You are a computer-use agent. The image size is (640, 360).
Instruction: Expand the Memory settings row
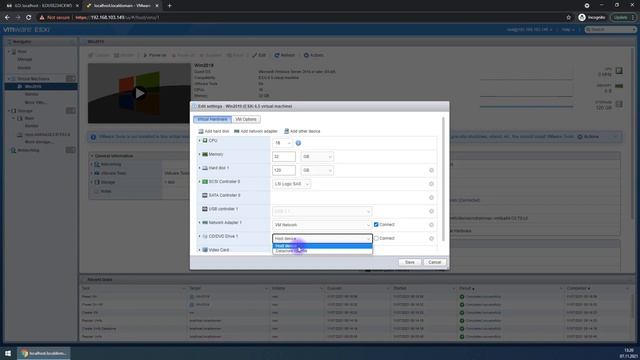click(x=200, y=154)
